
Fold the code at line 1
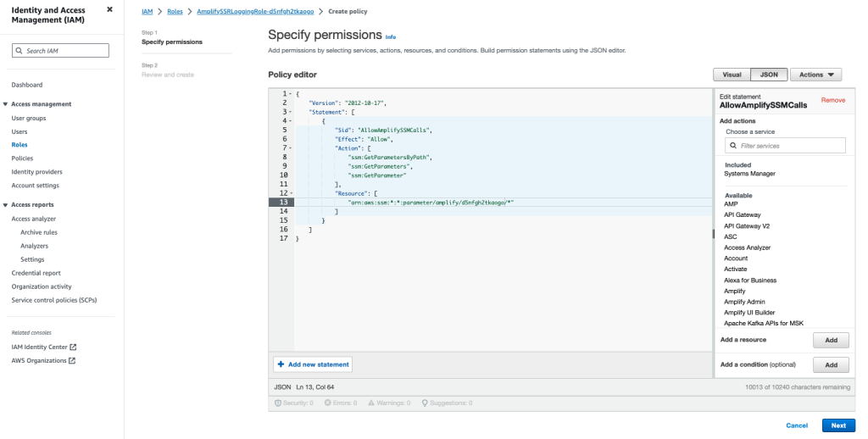291,94
